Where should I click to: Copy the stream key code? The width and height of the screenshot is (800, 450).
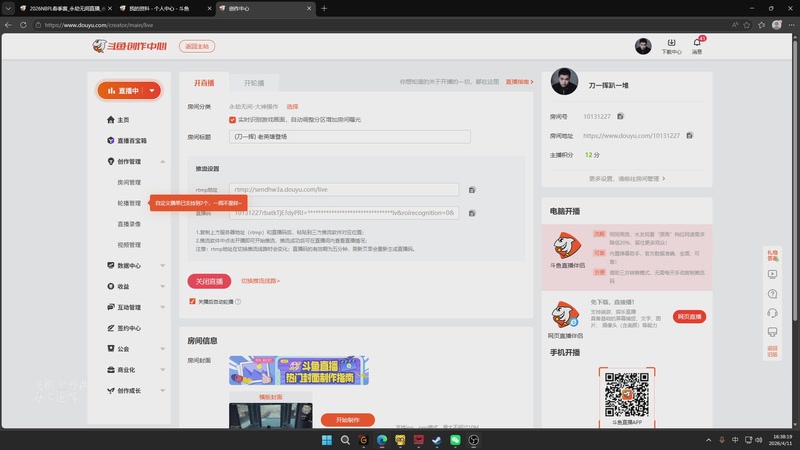coord(472,213)
